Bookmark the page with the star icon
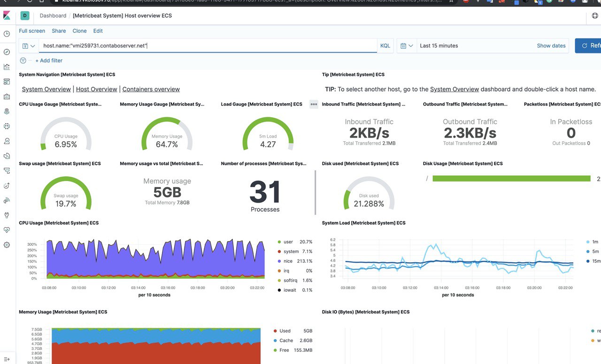601x364 pixels. (451, 1)
